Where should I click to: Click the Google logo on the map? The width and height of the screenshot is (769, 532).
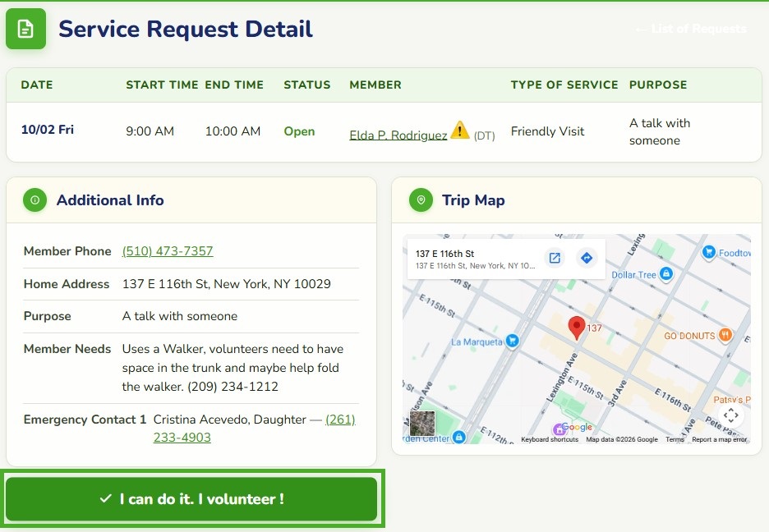(577, 427)
